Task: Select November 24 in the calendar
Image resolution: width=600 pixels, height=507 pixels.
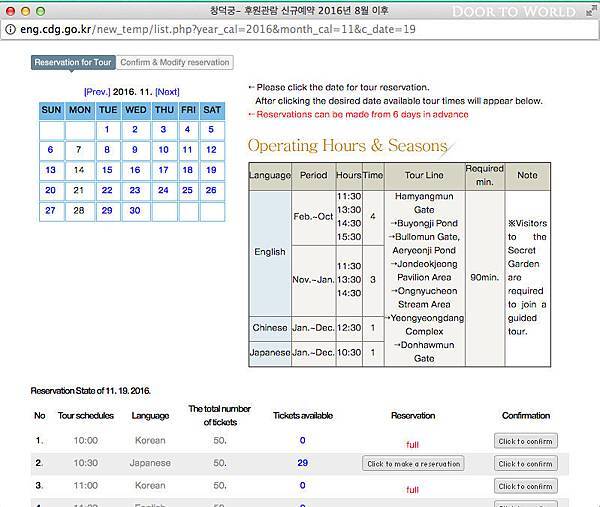Action: (x=163, y=190)
